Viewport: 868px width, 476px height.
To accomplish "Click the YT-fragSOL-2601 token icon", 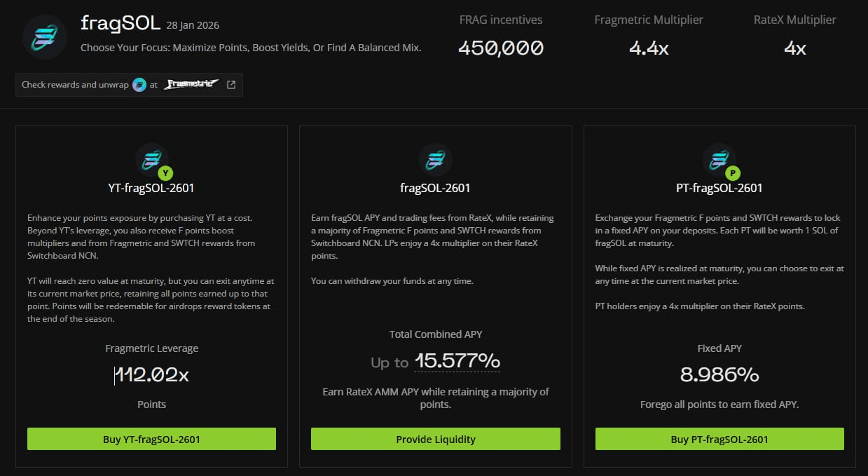I will (x=152, y=161).
